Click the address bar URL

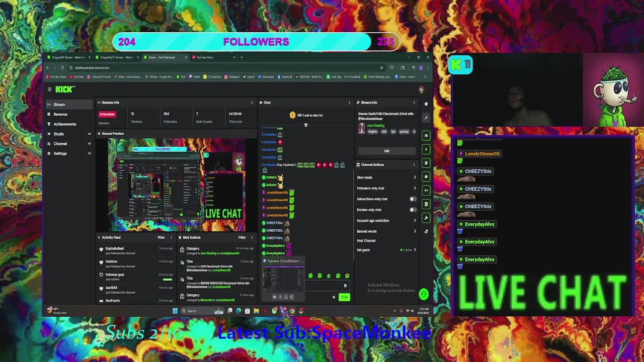point(92,68)
